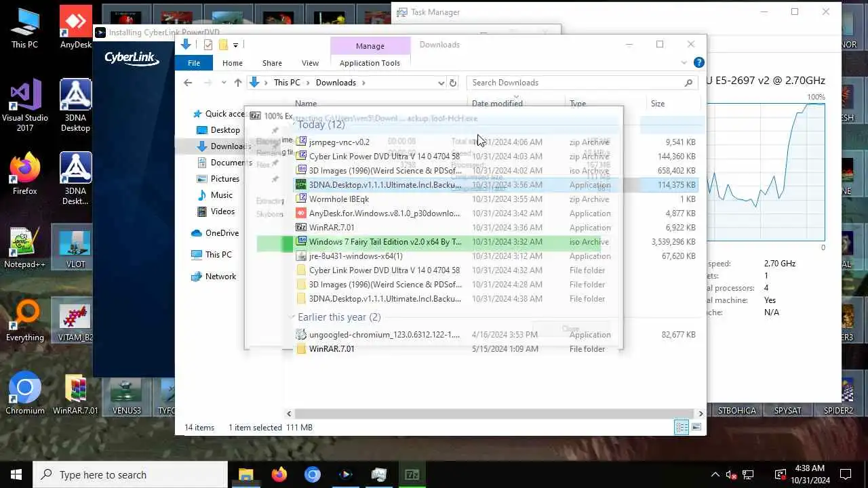Open AnyDesk desktop shortcut

click(76, 28)
